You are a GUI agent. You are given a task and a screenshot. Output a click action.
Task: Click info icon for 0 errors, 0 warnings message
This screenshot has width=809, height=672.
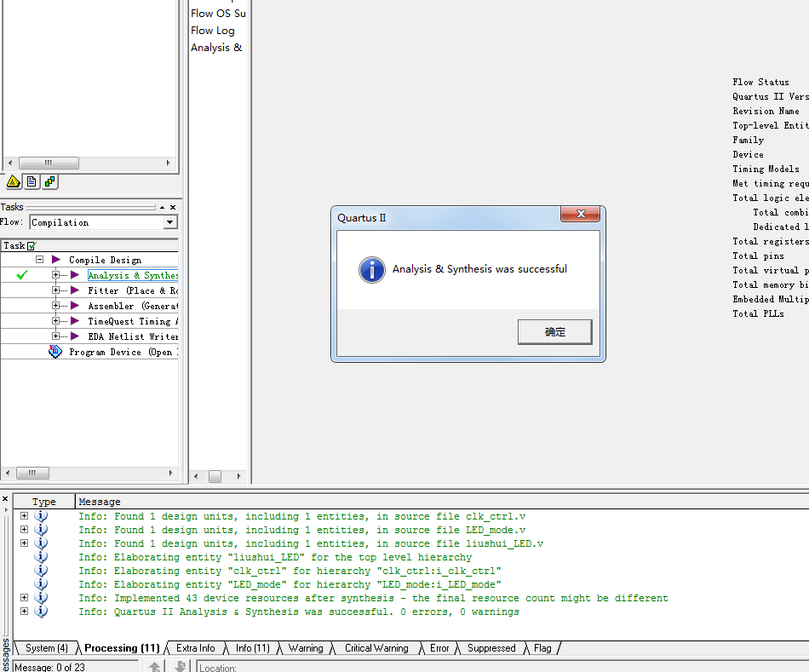tap(41, 611)
